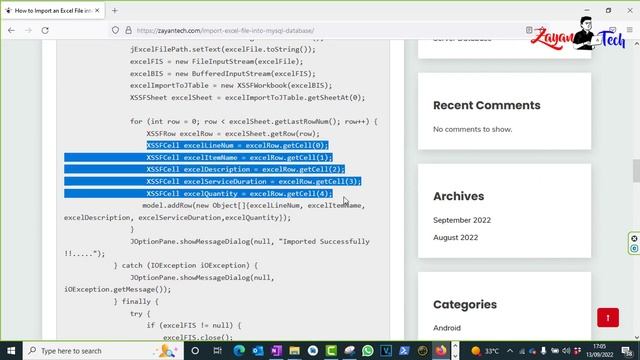Open Task View on the taskbar
This screenshot has height=360, width=640.
click(218, 351)
